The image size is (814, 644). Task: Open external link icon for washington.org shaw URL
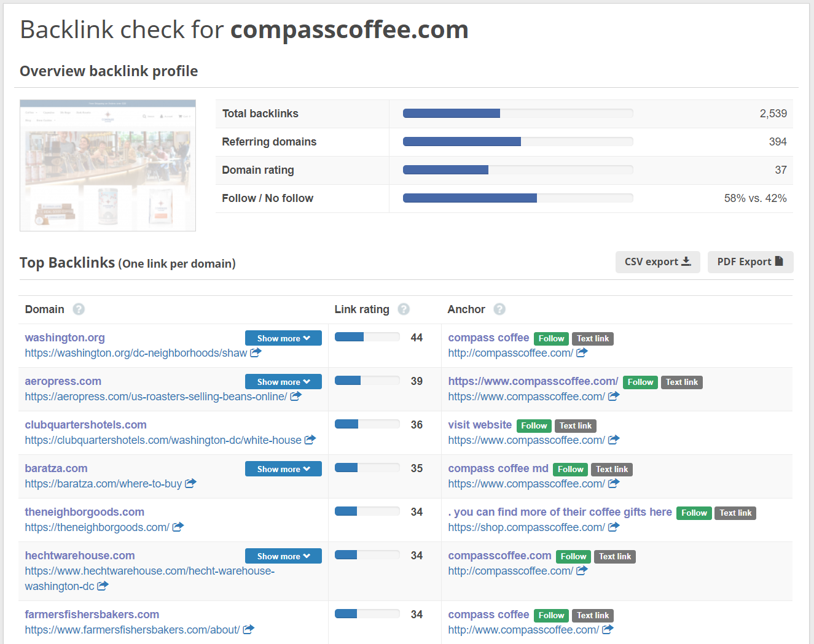[x=256, y=352]
